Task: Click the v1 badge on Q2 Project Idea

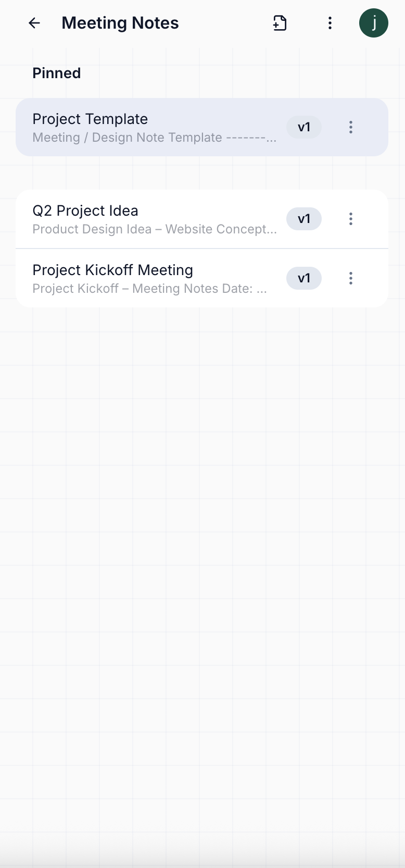Action: [304, 219]
